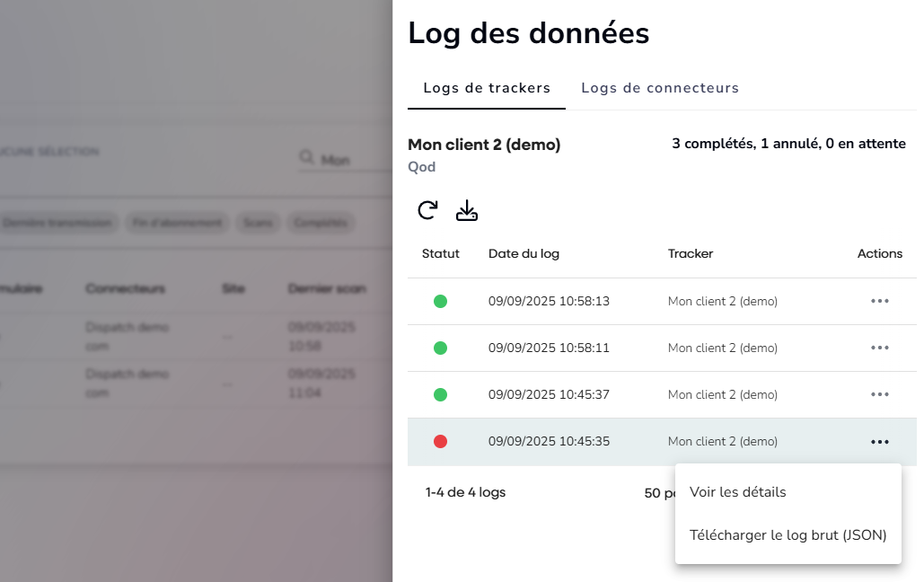Choose Voir les détails from menu
The image size is (924, 582).
click(737, 492)
